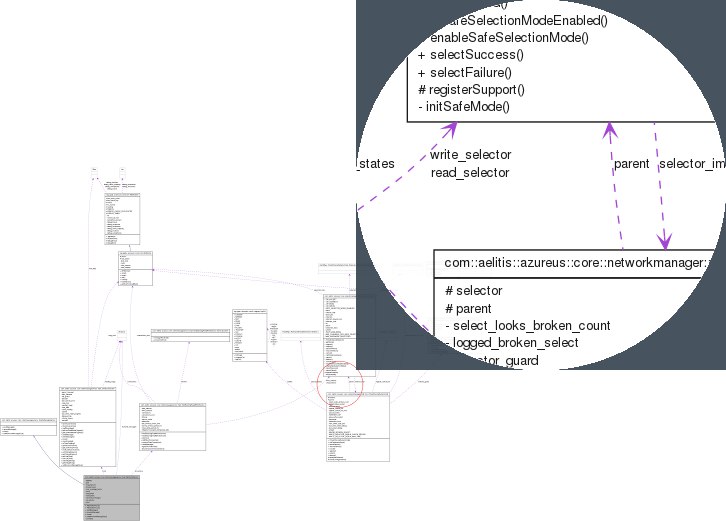Select the # selector attribute
Screen dimensions: 726x521
coord(474,291)
